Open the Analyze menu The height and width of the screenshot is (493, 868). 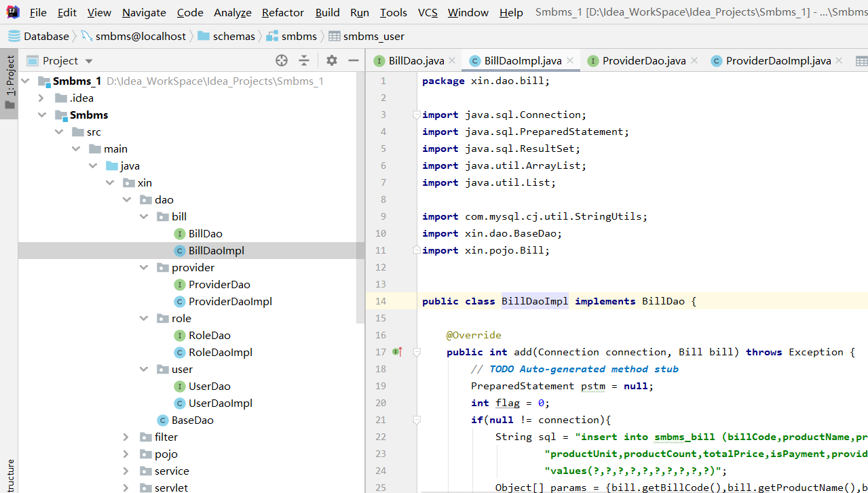click(232, 12)
